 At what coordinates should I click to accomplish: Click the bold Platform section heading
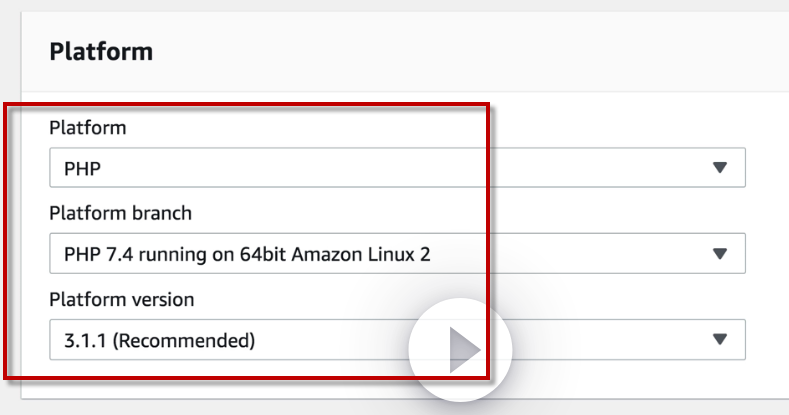(101, 51)
